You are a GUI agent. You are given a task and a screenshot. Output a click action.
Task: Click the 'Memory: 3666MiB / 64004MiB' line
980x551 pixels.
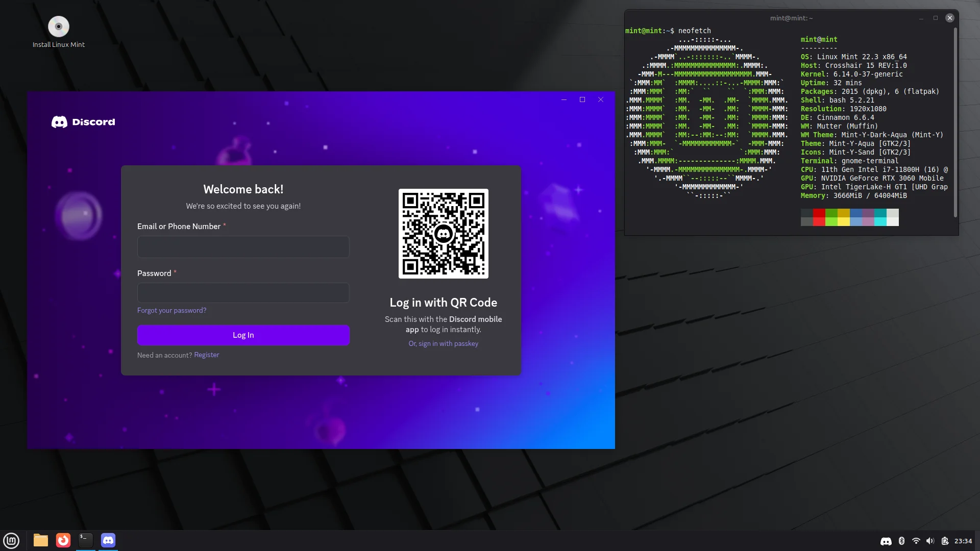tap(854, 195)
